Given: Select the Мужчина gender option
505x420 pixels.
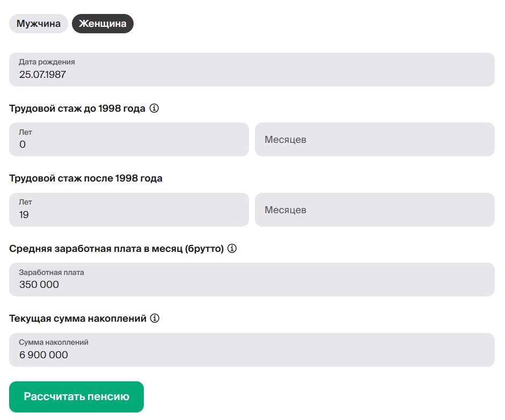Looking at the screenshot, I should coord(39,24).
